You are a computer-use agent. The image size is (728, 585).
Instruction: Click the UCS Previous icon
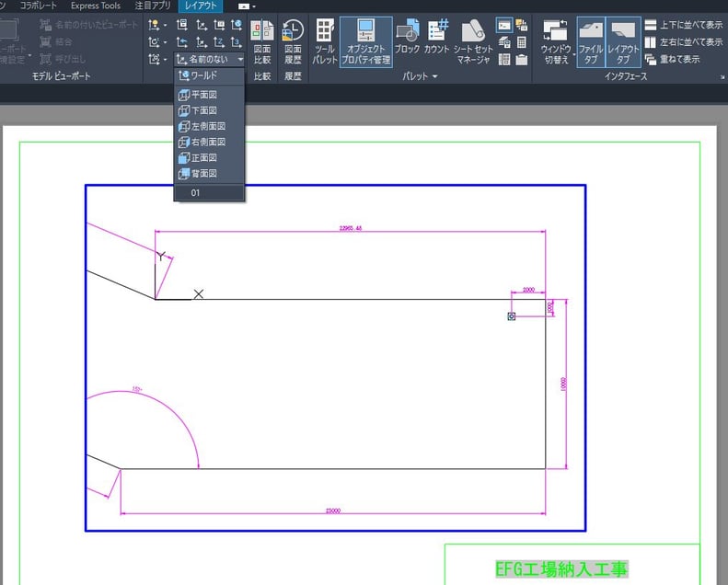click(182, 42)
